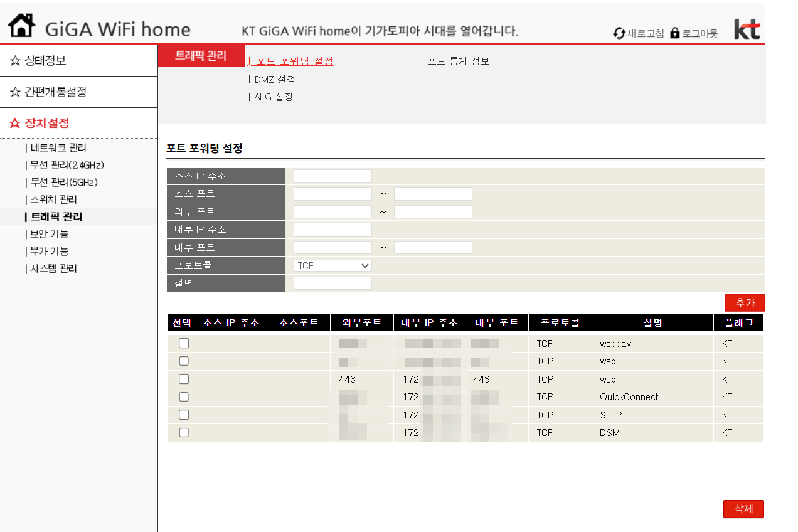Open 포트 통계 정보 link
The height and width of the screenshot is (532, 798).
458,61
